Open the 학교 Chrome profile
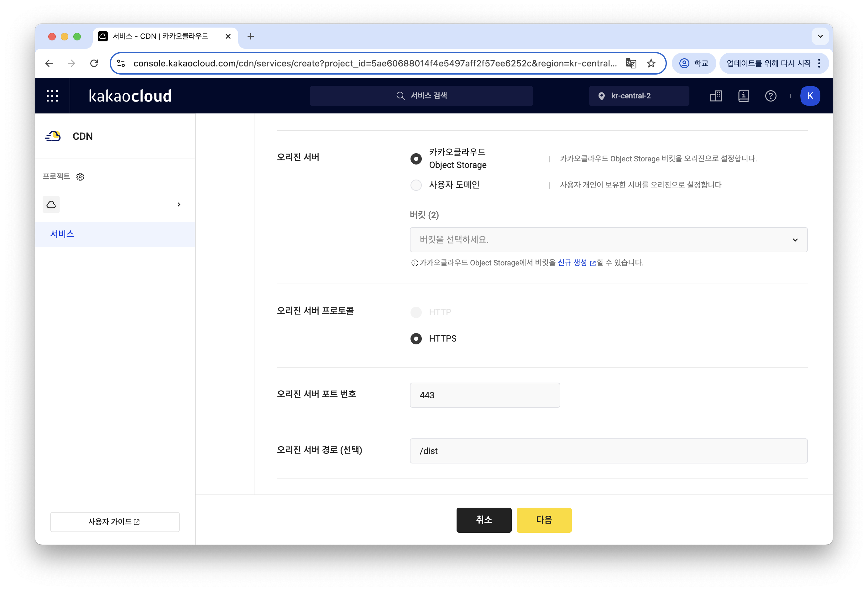 693,64
